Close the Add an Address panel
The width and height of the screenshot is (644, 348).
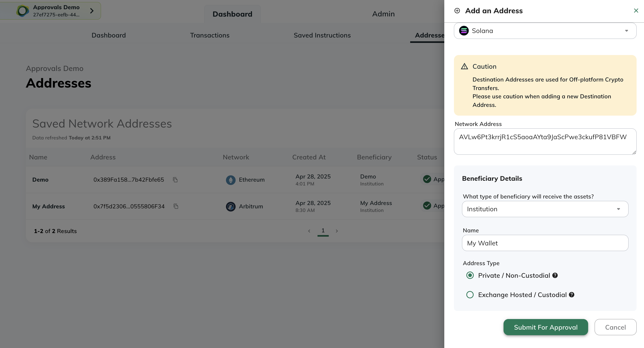[x=636, y=11]
